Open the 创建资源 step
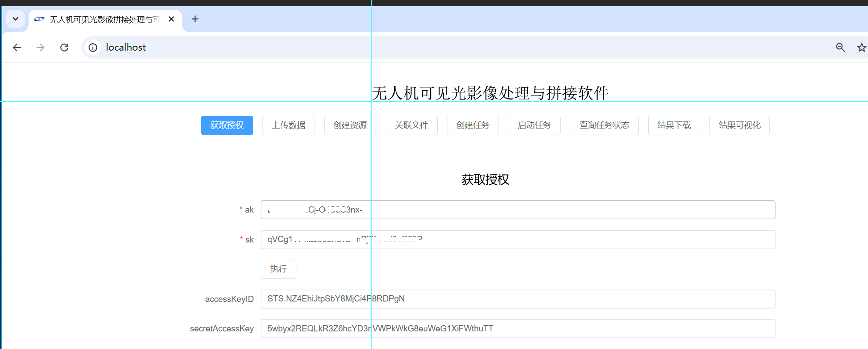Image resolution: width=868 pixels, height=349 pixels. (350, 125)
